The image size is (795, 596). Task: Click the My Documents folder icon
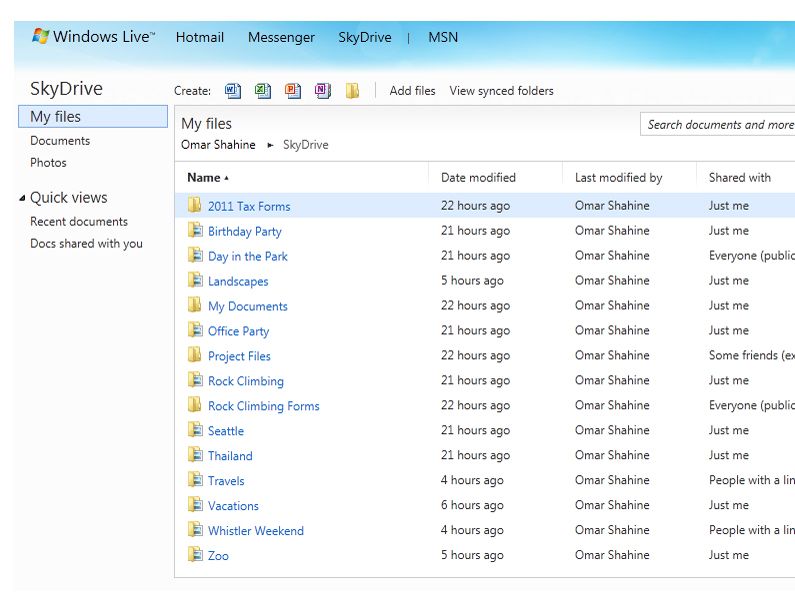click(x=195, y=305)
